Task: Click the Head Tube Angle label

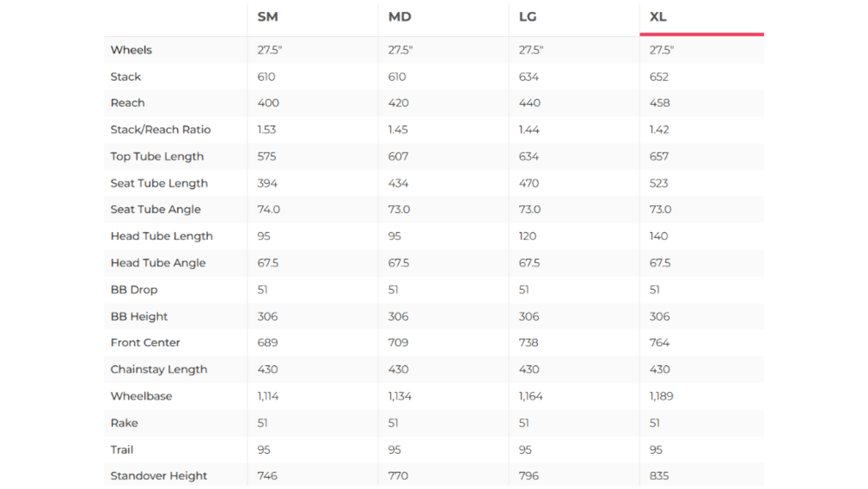Action: coord(158,263)
